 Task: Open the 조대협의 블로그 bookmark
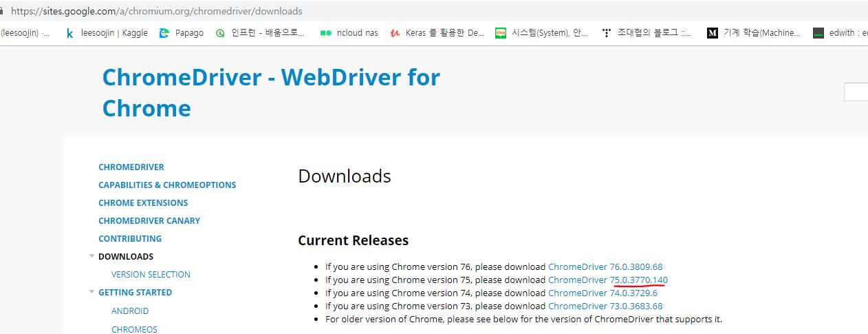pos(647,32)
